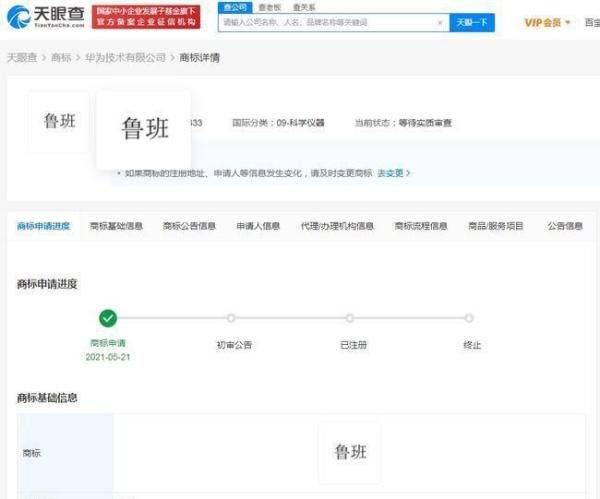Screen dimensions: 600x499
Task: Select the 查关系 search tab
Action: (x=304, y=7)
